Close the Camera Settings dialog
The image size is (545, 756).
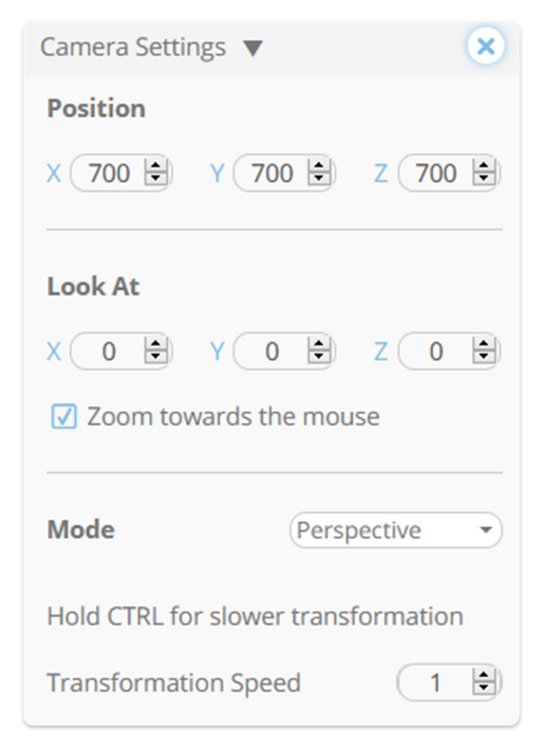click(x=486, y=46)
